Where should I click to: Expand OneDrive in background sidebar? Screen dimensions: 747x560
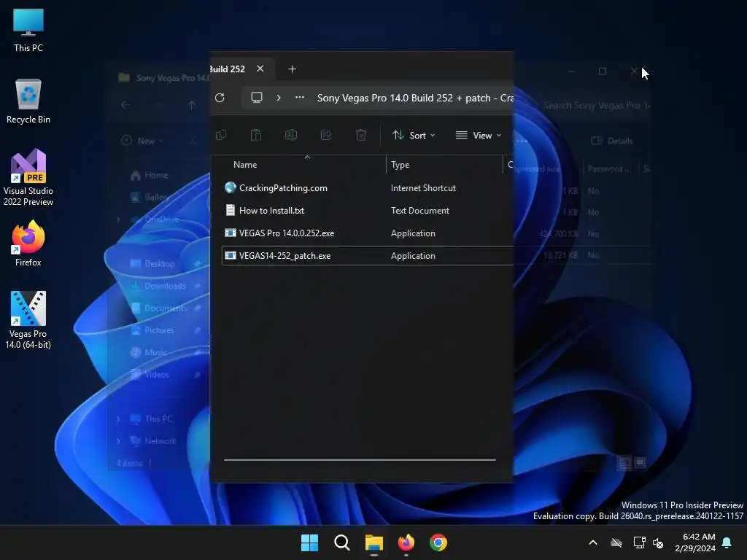tap(118, 219)
